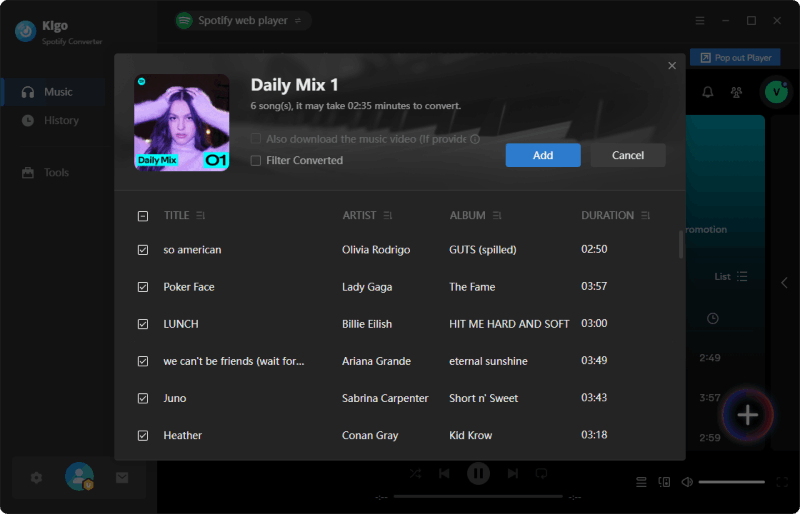Click Add to add songs
The image size is (800, 514).
coord(543,155)
